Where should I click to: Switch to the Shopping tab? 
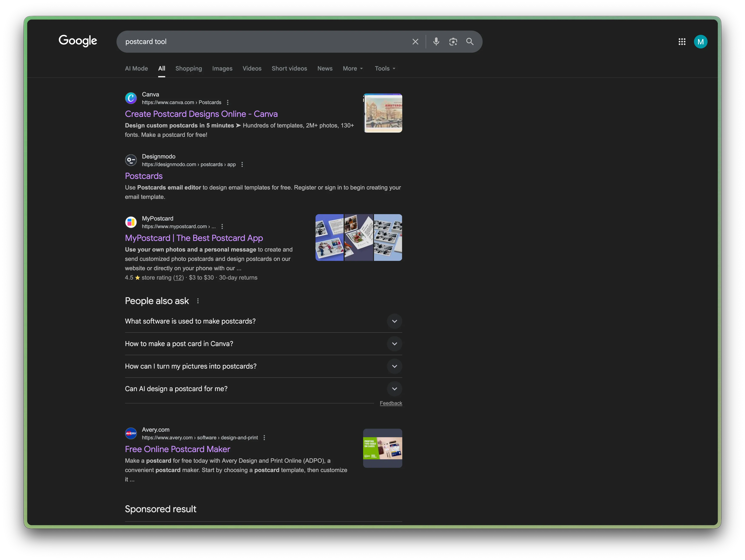[x=189, y=68]
